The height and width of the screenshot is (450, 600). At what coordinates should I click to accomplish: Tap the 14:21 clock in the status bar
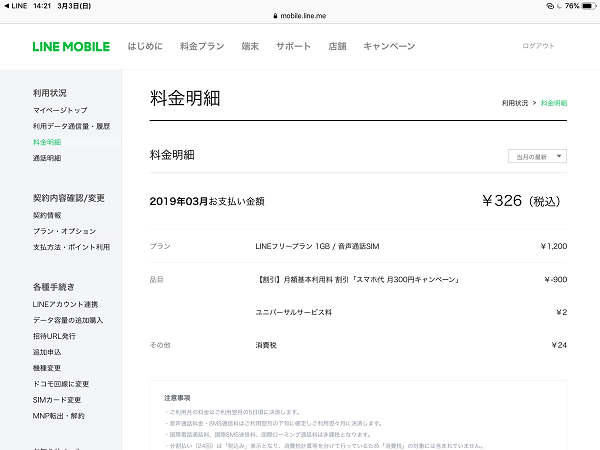(x=42, y=6)
